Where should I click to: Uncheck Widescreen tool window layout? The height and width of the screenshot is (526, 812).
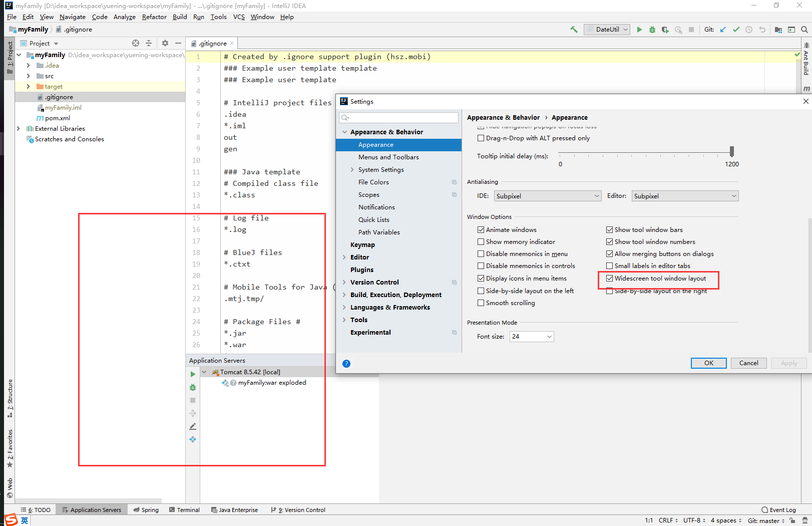click(x=609, y=279)
